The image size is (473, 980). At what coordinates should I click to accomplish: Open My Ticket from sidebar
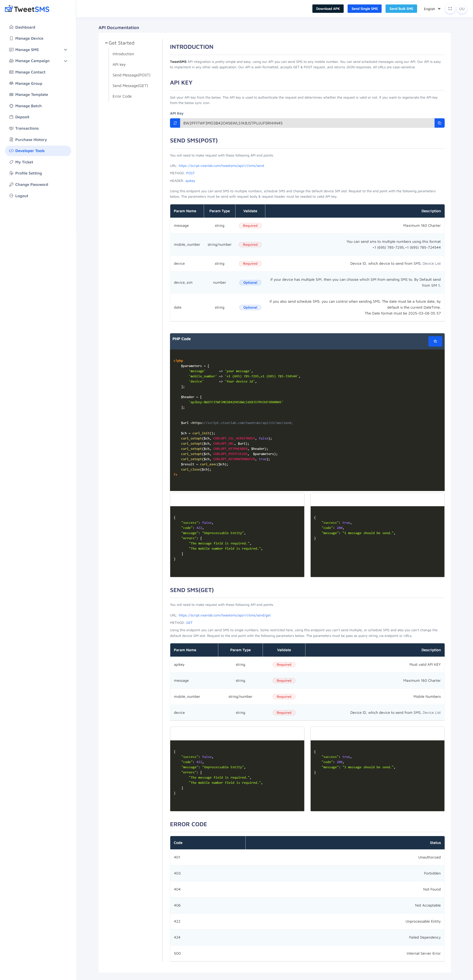[24, 162]
